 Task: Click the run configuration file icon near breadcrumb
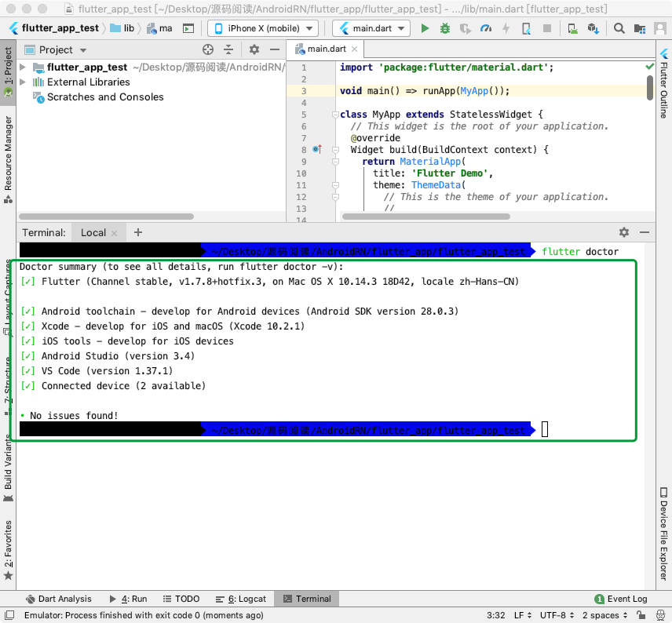(x=188, y=28)
